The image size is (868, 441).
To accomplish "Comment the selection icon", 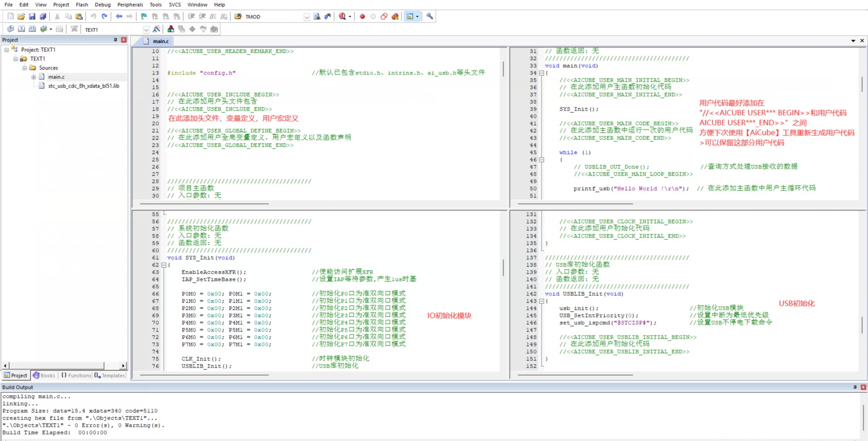I will (213, 17).
